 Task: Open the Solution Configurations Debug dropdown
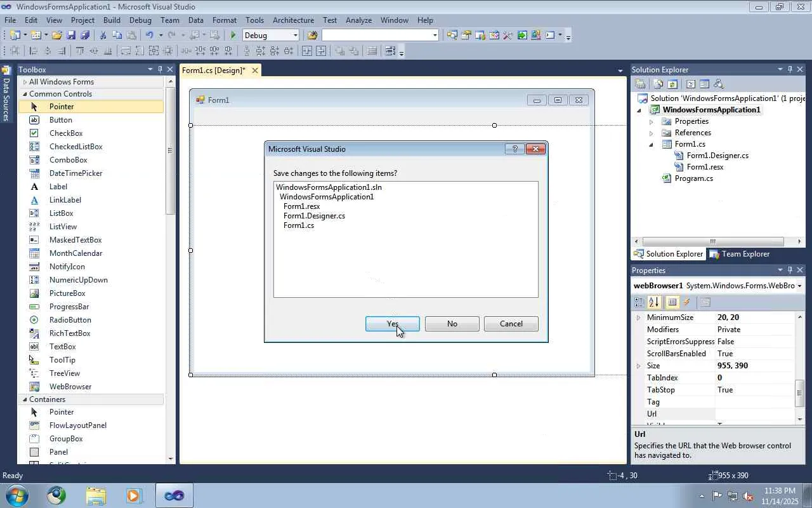pyautogui.click(x=295, y=36)
